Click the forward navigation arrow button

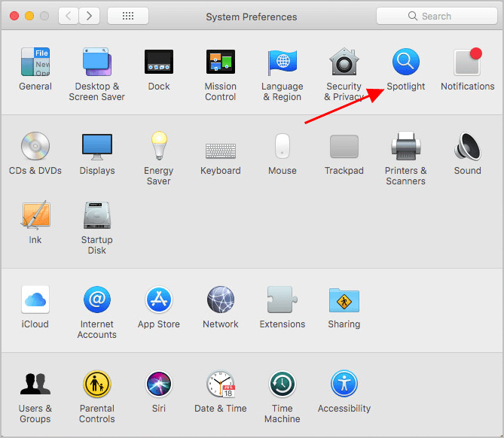[90, 16]
